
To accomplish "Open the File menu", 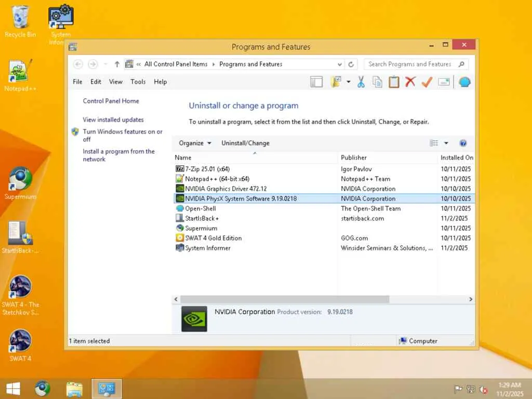I will (x=77, y=82).
